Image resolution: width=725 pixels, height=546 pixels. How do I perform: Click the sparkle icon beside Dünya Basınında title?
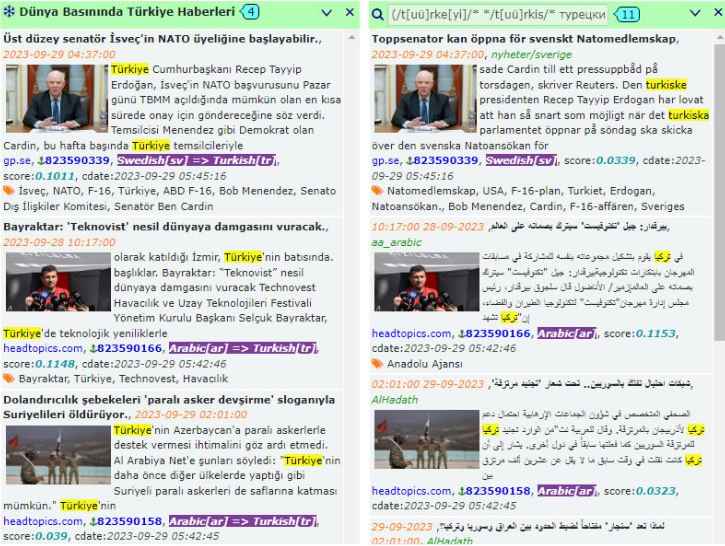[9, 12]
